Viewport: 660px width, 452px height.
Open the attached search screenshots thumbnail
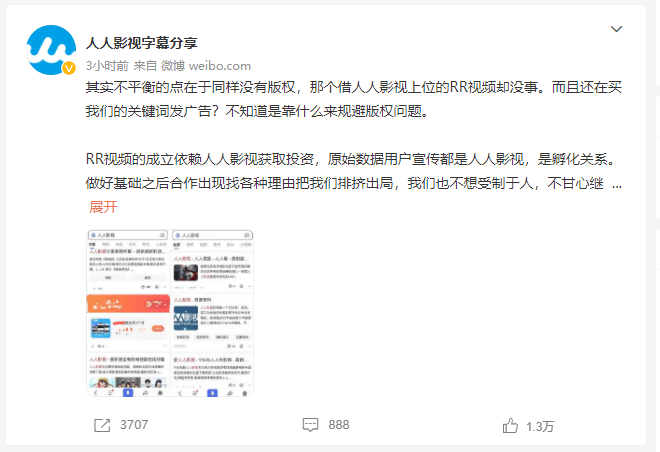pos(170,313)
